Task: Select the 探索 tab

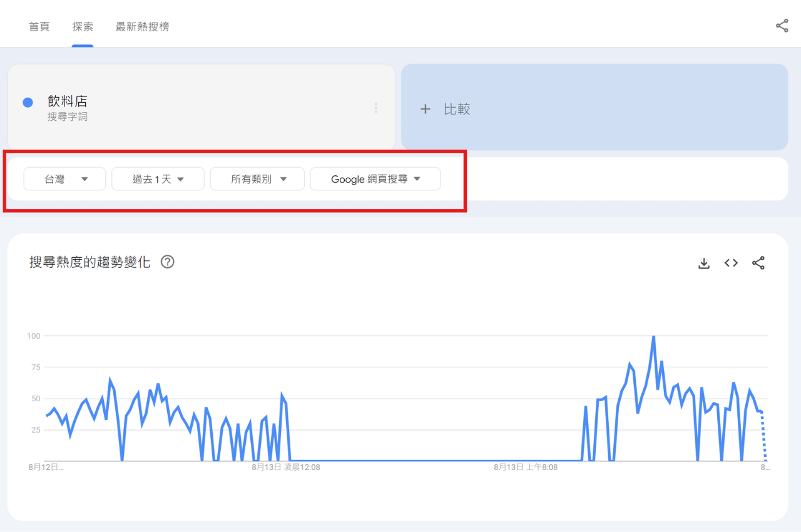Action: [x=83, y=27]
